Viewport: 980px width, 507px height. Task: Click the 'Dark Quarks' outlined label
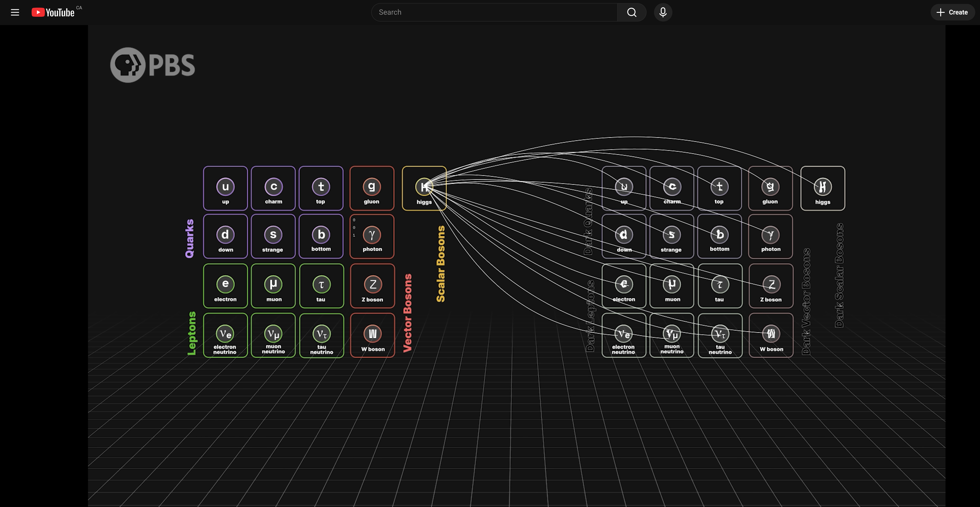click(x=588, y=221)
